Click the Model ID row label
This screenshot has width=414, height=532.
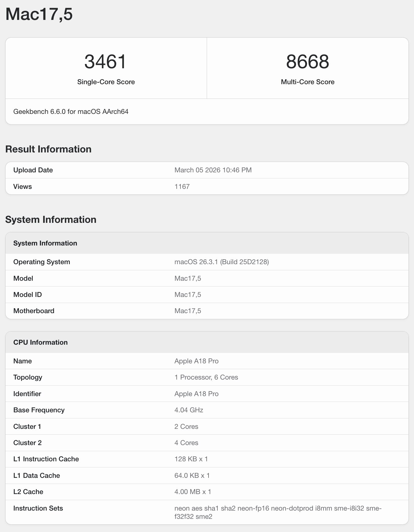pyautogui.click(x=28, y=294)
